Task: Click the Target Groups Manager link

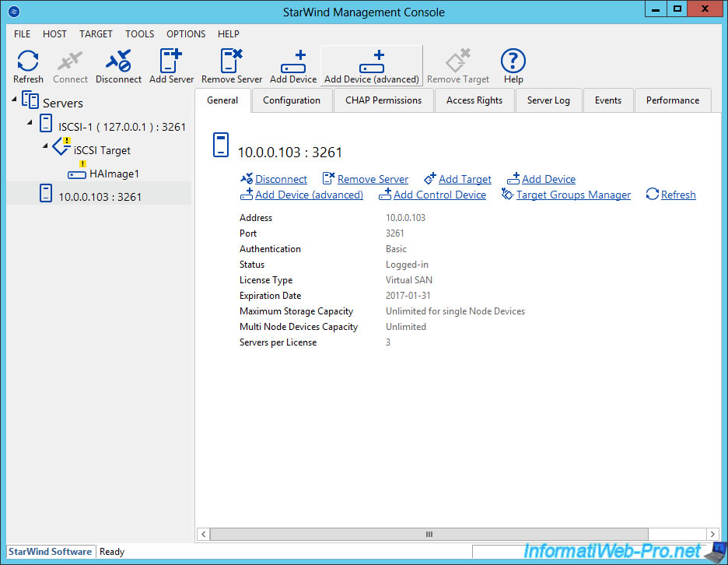Action: [573, 195]
